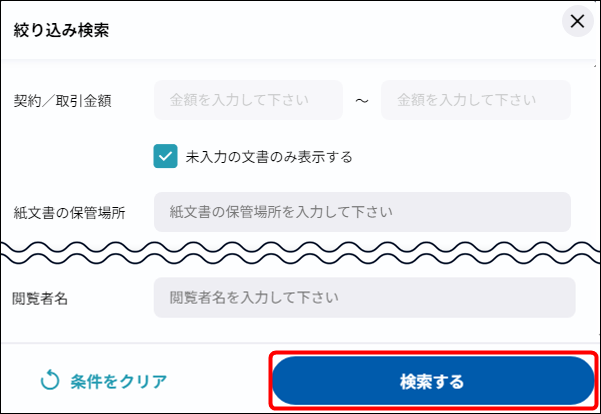Click the maximum 契約／取引金額 amount field

[475, 100]
